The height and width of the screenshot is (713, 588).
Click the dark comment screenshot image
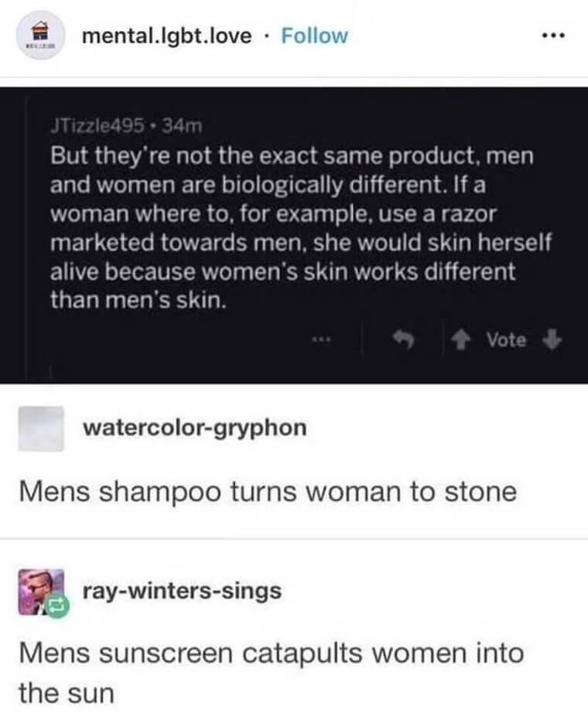[294, 236]
